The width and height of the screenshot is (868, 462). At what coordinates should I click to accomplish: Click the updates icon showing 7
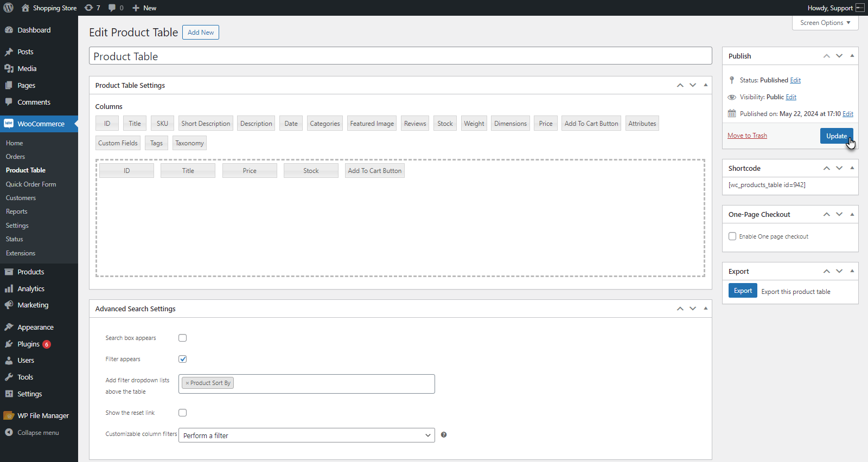tap(89, 8)
